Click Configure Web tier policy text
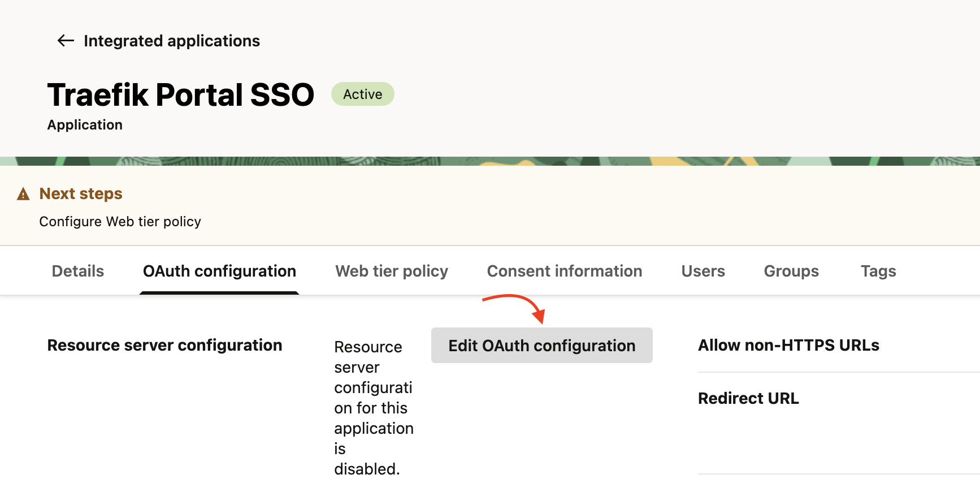Viewport: 980px width, 483px height. tap(120, 221)
